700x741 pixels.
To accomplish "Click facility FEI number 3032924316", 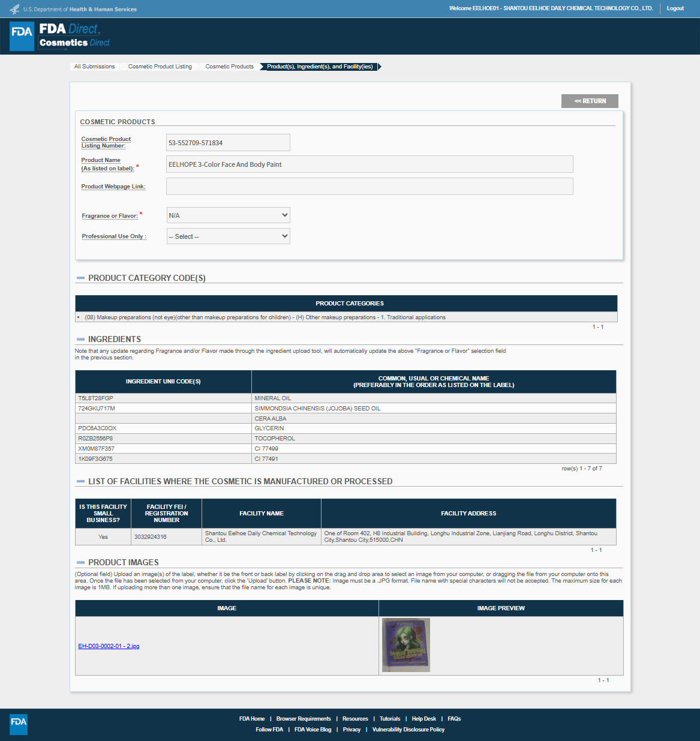I will (x=166, y=537).
